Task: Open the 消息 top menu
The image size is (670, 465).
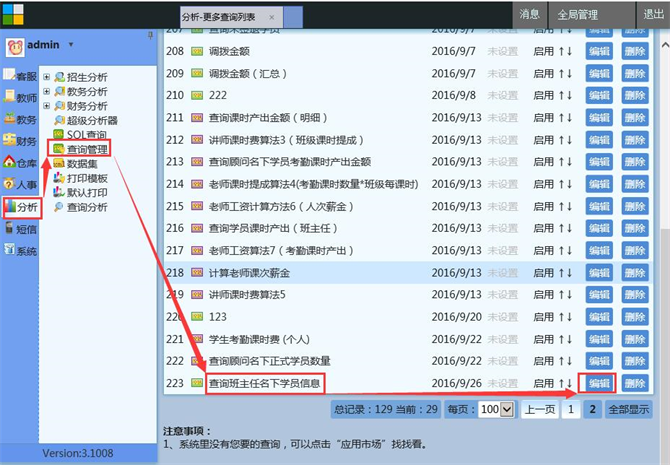Action: 530,15
